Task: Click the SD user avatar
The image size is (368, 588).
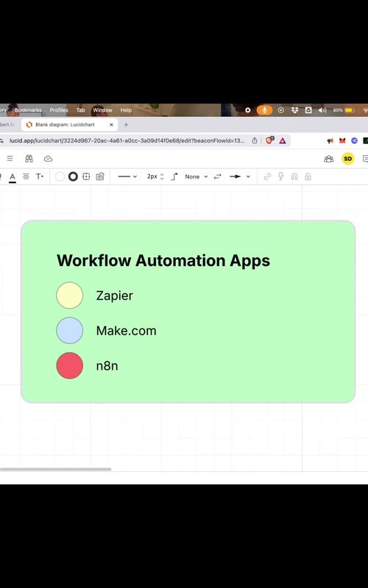Action: coord(347,159)
